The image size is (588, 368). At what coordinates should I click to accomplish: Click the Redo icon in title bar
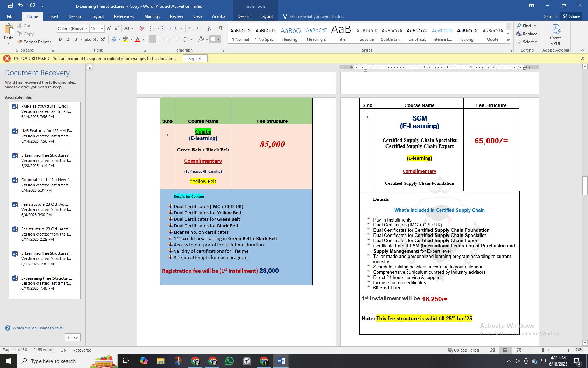[33, 5]
